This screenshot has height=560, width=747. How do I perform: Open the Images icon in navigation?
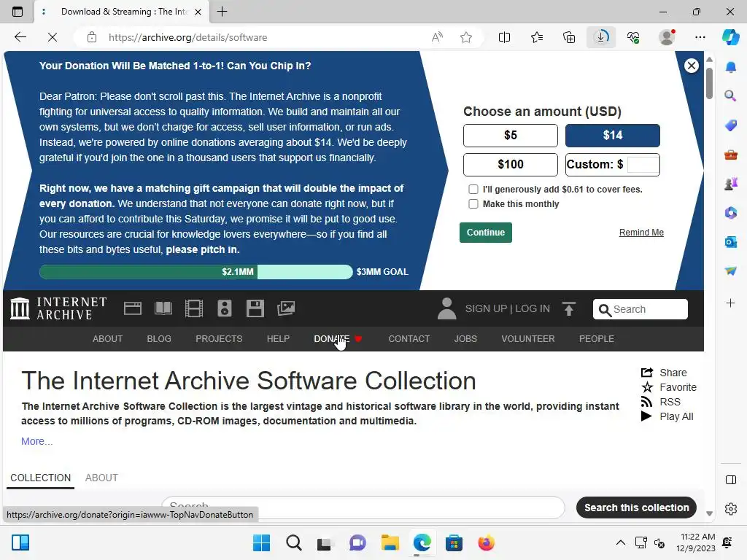(x=286, y=308)
